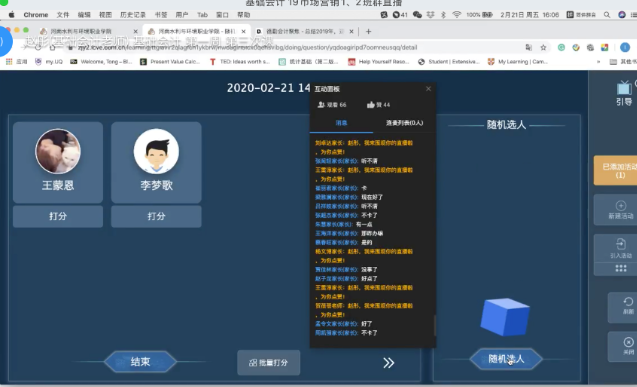637x387 pixels.
Task: Open the 已添加活动 orange button
Action: pyautogui.click(x=615, y=171)
